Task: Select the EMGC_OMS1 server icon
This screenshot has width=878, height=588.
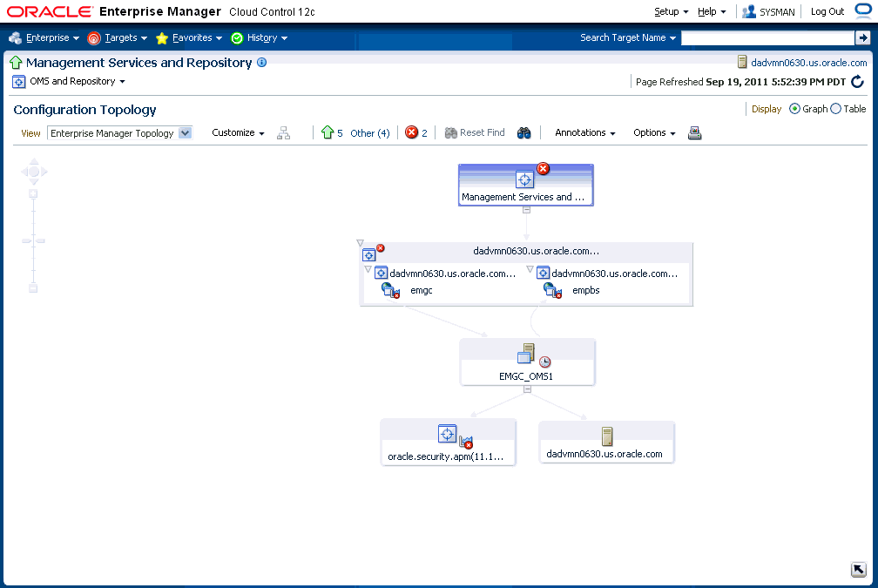Action: [x=526, y=354]
